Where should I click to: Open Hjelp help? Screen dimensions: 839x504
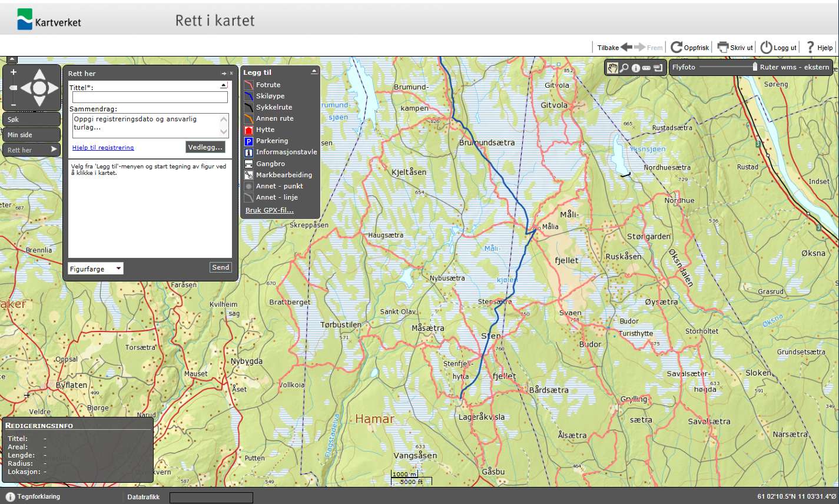[x=820, y=48]
